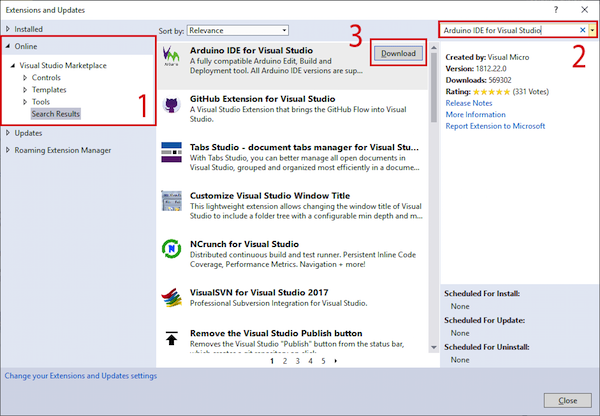This screenshot has height=416, width=600.
Task: Click the GitHub Extension octocat icon
Action: [x=171, y=104]
